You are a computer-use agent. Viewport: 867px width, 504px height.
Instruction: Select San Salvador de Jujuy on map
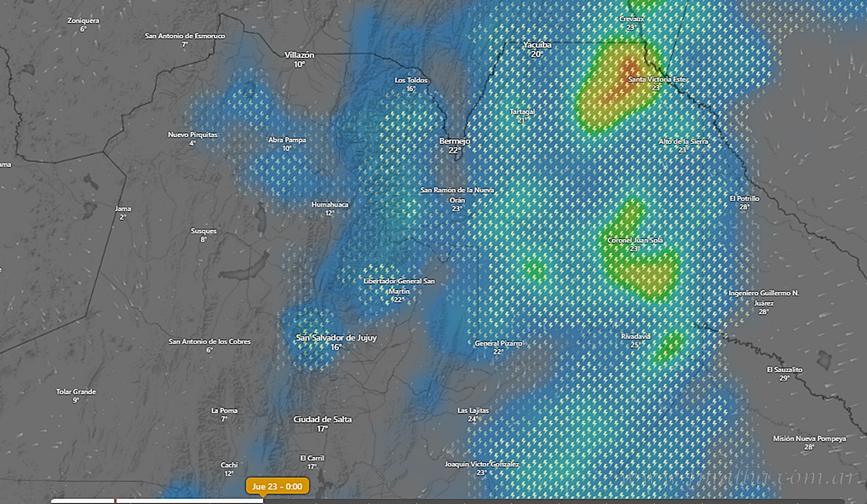tap(336, 338)
